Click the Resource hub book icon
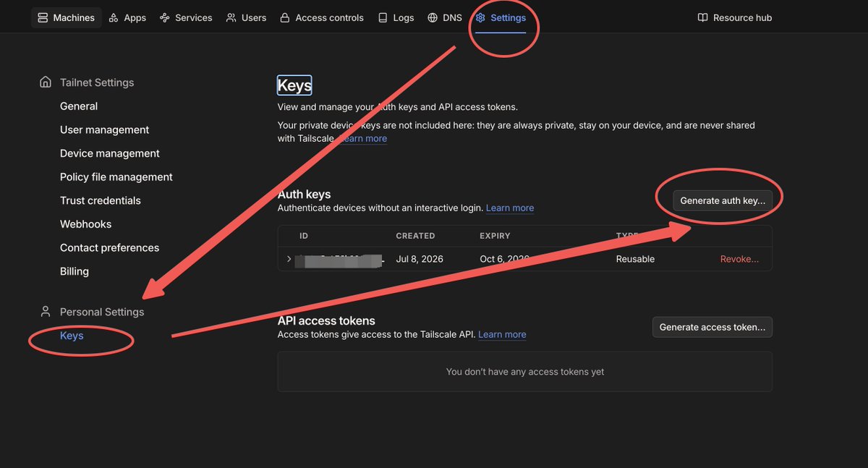Viewport: 868px width, 468px height. tap(702, 17)
